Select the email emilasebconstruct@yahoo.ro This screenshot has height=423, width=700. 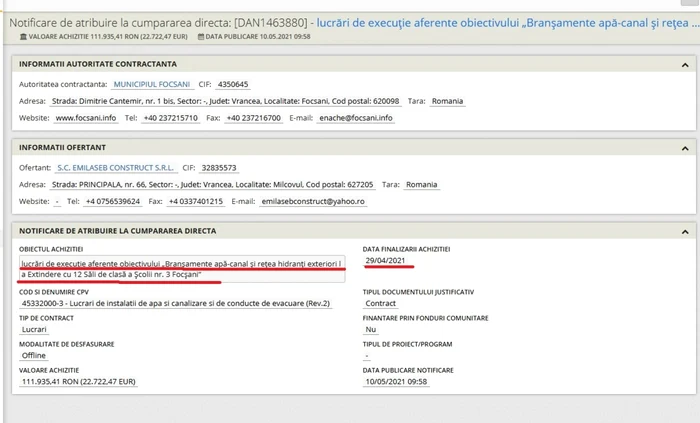pos(313,201)
